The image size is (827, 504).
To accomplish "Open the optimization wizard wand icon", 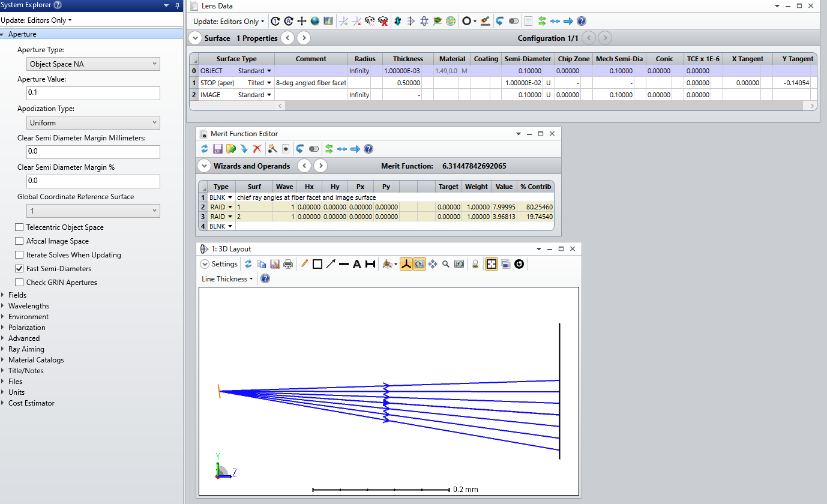I will click(x=272, y=149).
